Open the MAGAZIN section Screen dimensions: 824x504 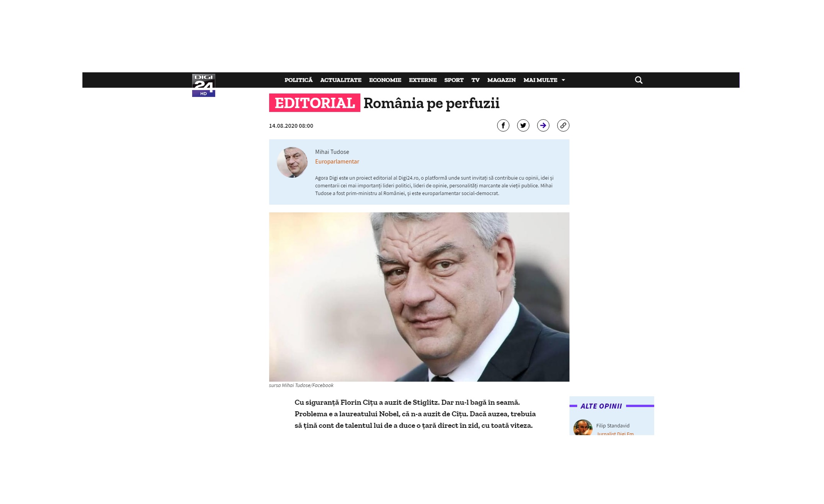pyautogui.click(x=501, y=80)
